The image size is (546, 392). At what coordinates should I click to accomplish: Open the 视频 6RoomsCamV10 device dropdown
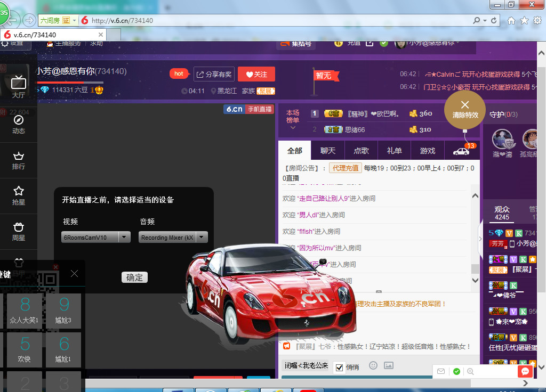96,237
